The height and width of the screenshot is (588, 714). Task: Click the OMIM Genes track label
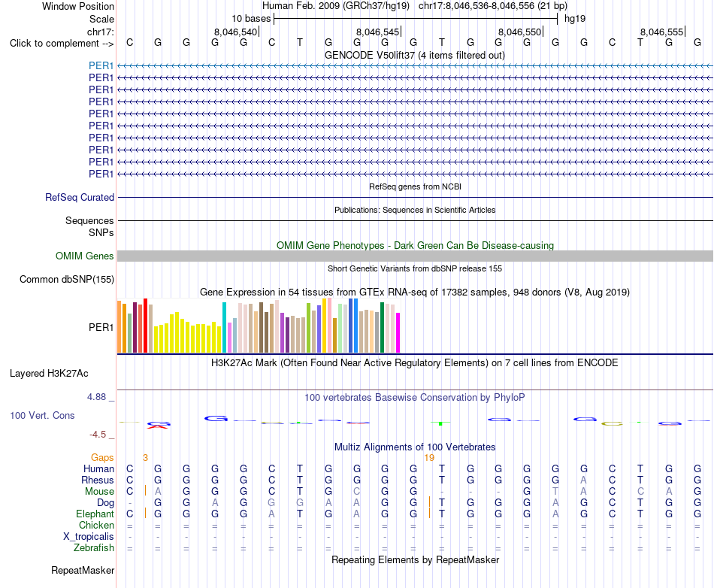84,256
